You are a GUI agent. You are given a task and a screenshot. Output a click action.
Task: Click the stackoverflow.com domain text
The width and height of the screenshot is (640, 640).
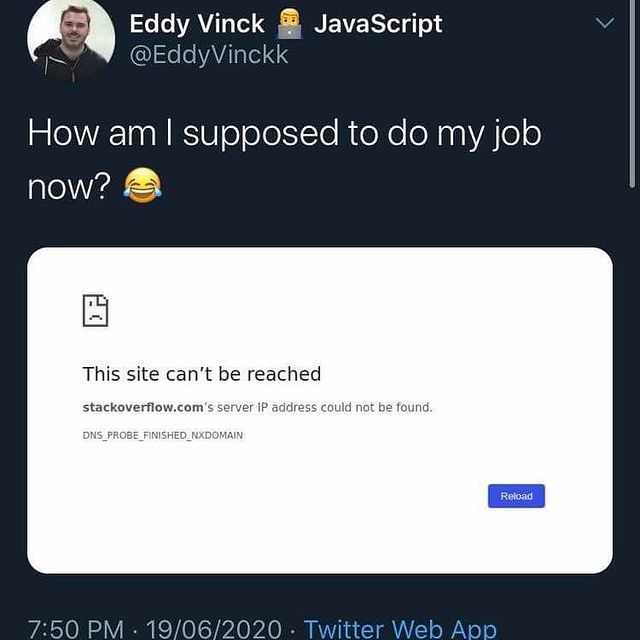(143, 407)
